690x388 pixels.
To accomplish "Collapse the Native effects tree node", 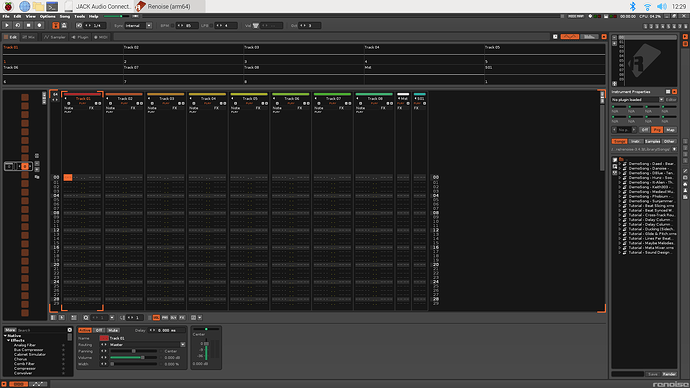I will 5,336.
